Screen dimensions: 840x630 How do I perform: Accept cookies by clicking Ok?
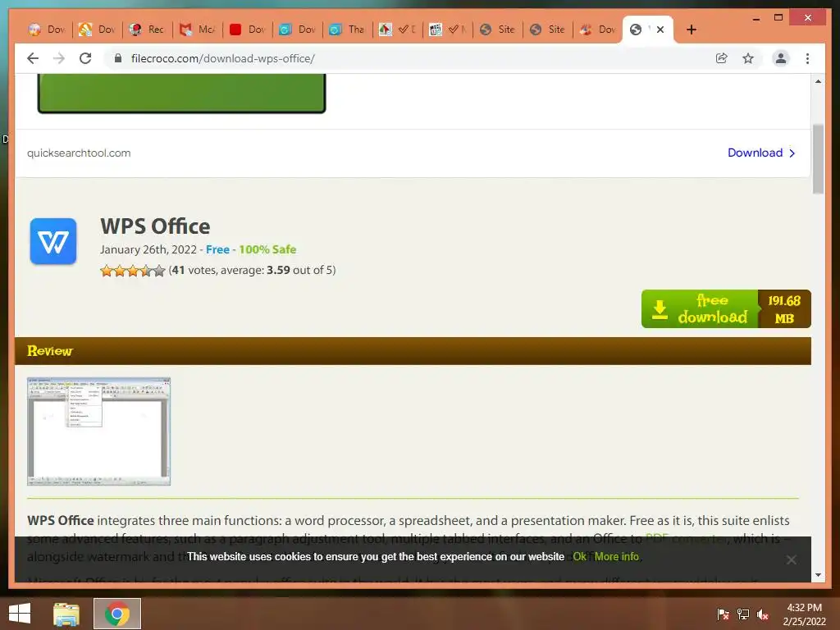[579, 557]
